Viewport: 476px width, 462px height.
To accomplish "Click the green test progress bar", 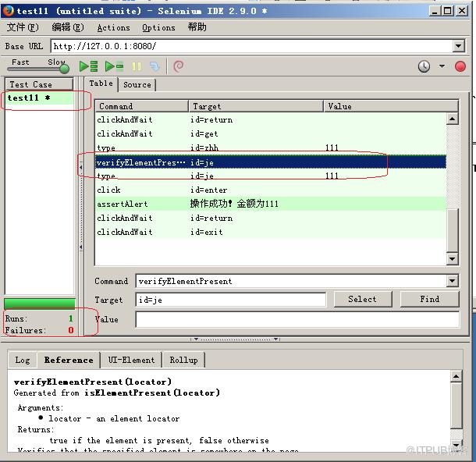I will pos(40,304).
